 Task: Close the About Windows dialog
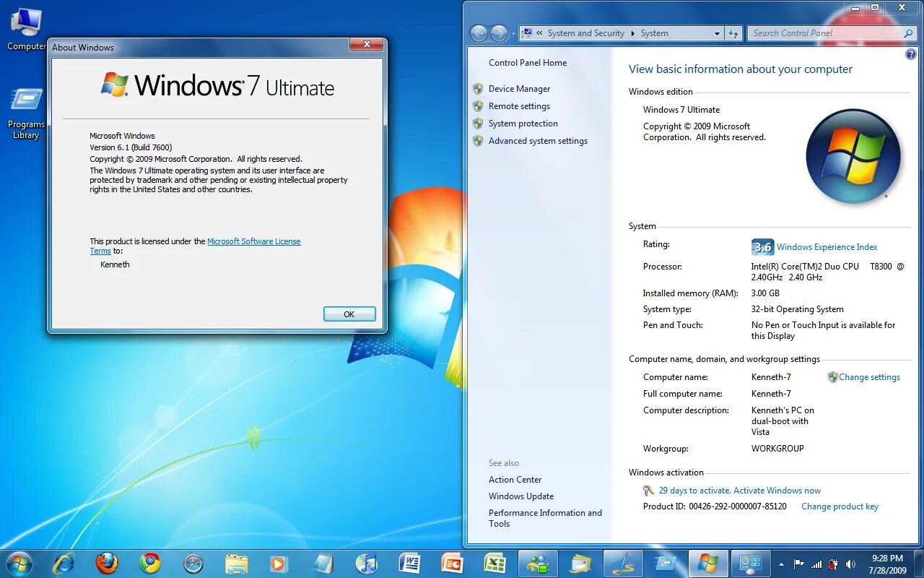366,45
